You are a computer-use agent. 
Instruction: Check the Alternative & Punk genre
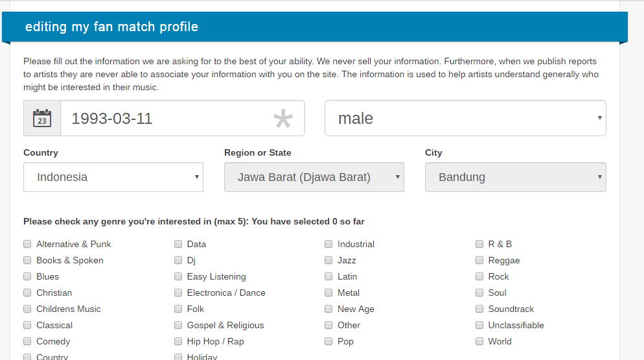(27, 244)
